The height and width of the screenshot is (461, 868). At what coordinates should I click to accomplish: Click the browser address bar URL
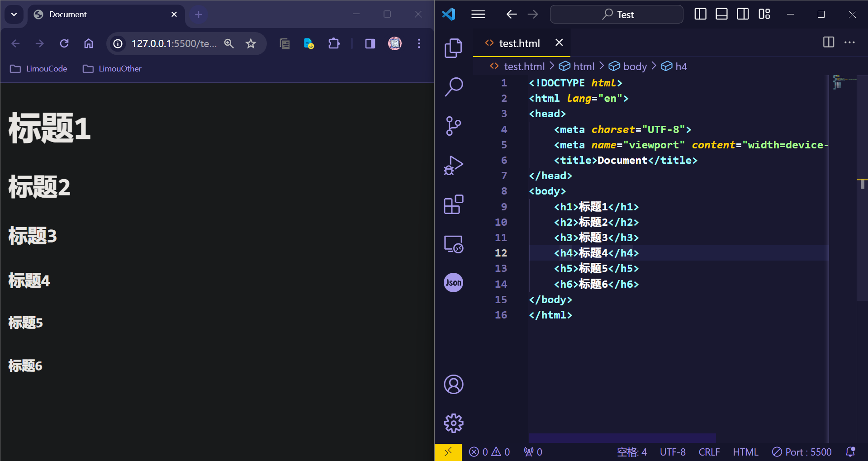(174, 44)
